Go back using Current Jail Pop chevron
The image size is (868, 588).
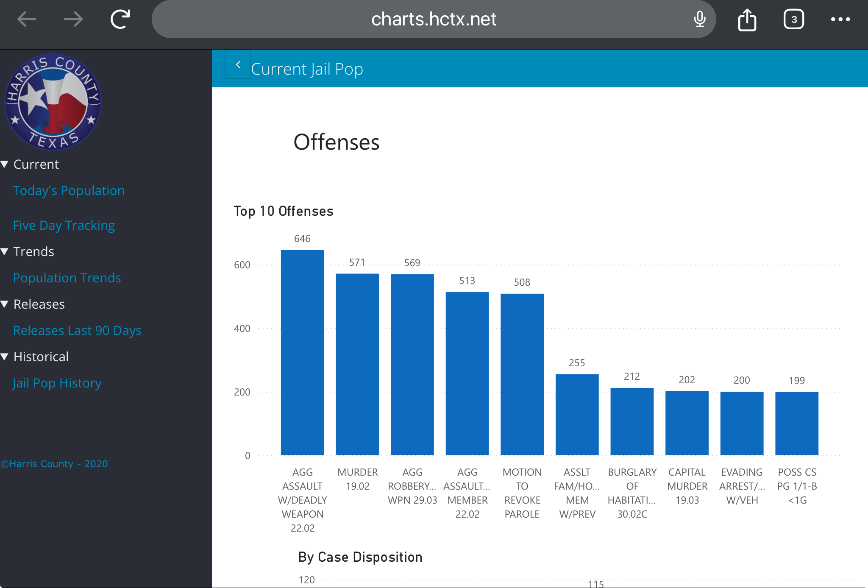pos(238,64)
